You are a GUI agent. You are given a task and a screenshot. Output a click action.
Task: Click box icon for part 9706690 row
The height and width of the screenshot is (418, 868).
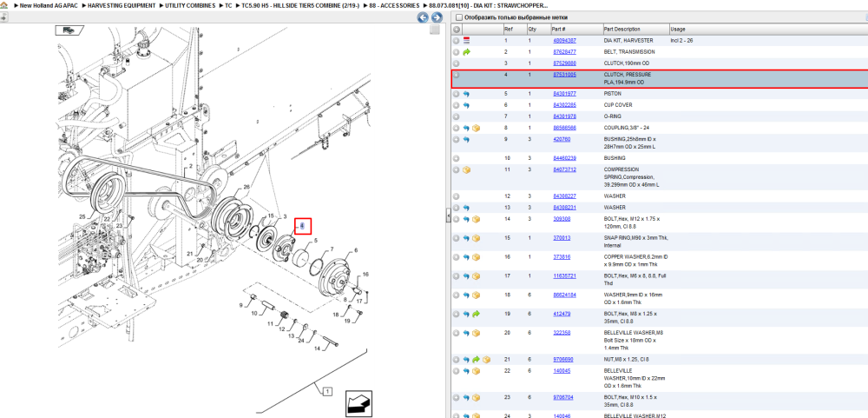(x=486, y=360)
